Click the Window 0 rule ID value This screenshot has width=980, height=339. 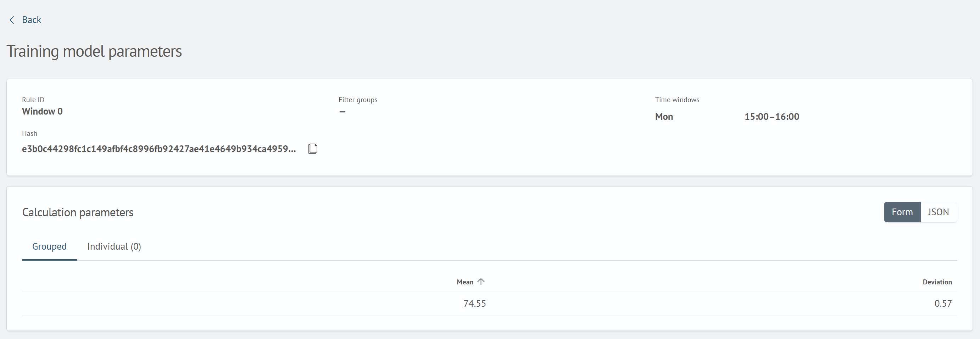pos(42,111)
